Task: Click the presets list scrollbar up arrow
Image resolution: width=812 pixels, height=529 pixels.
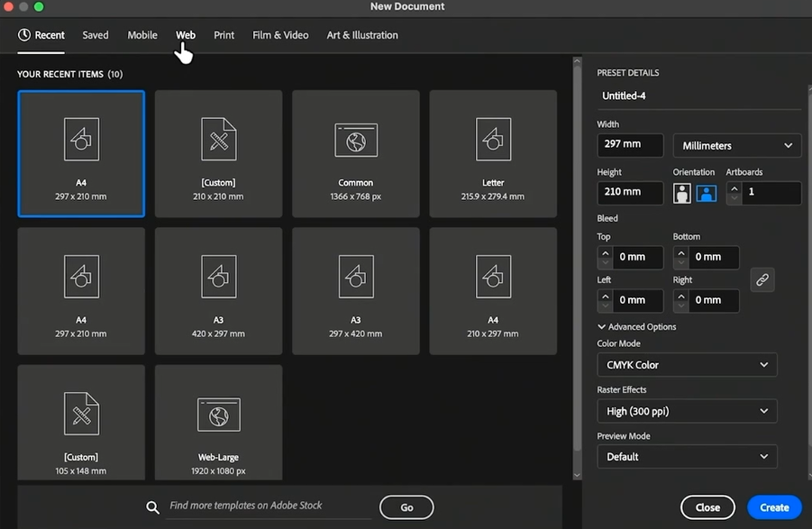Action: [x=577, y=61]
